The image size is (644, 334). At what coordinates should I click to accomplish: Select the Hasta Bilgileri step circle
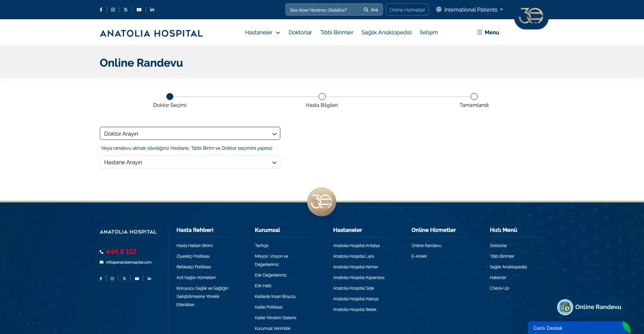click(x=322, y=97)
